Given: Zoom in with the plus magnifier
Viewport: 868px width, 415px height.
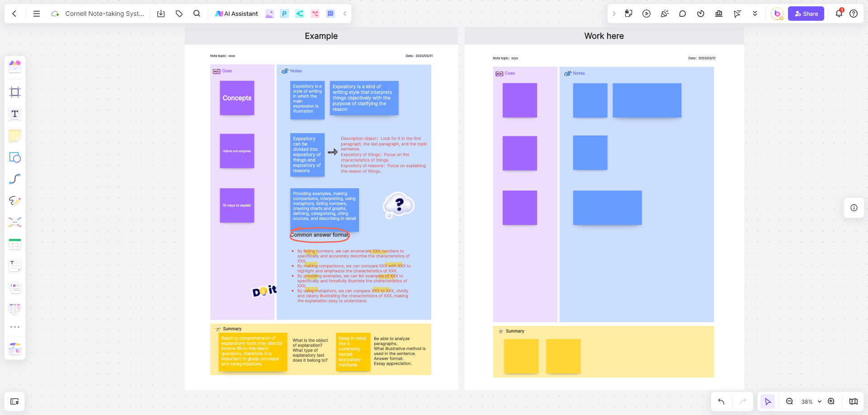Looking at the screenshot, I should 831,401.
